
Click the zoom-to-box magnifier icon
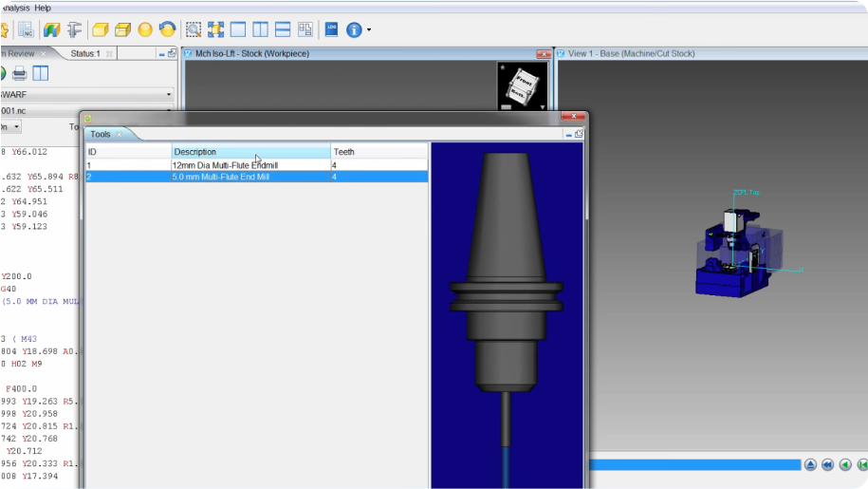[x=193, y=29]
